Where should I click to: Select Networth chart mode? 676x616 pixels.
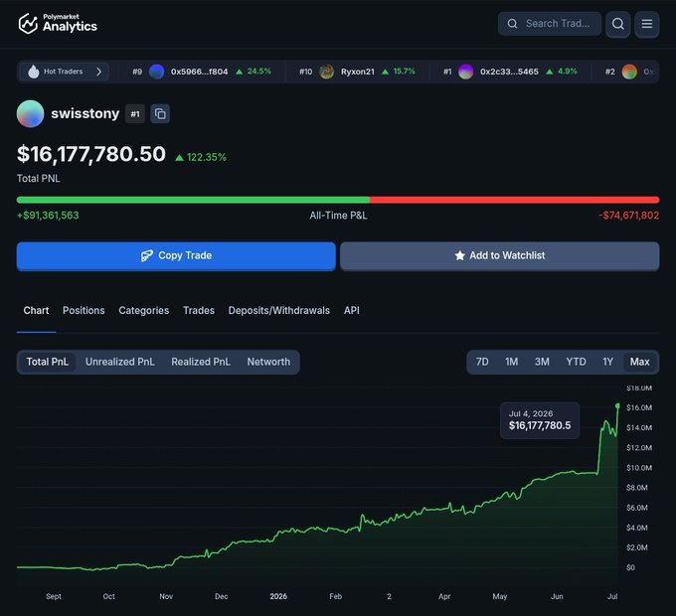click(x=268, y=362)
